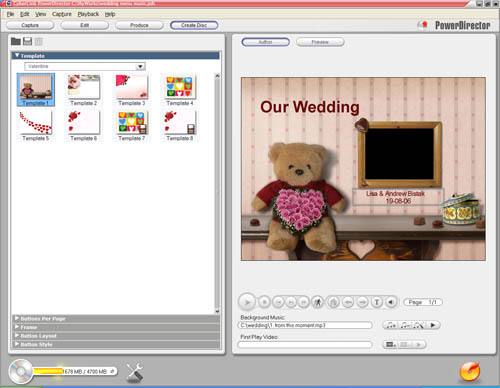Screen dimensions: 500x388
Task: Click the remove first play video icon
Action: pyautogui.click(x=404, y=344)
